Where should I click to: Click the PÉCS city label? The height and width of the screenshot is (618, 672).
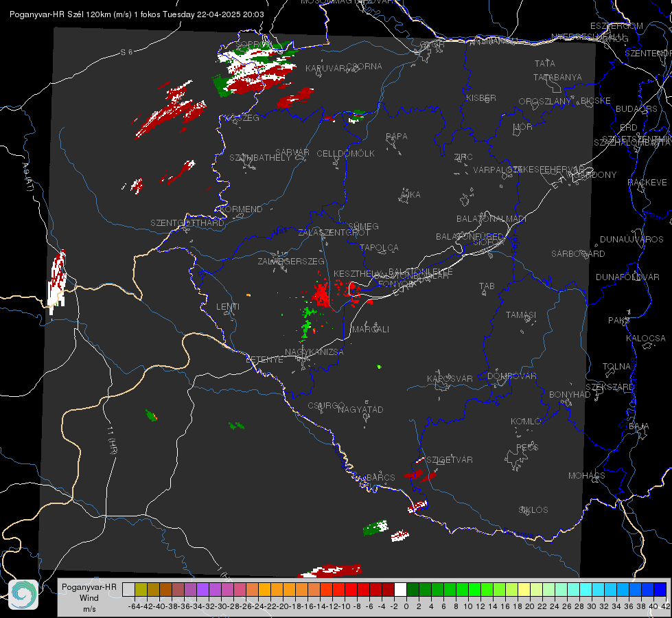tap(527, 447)
